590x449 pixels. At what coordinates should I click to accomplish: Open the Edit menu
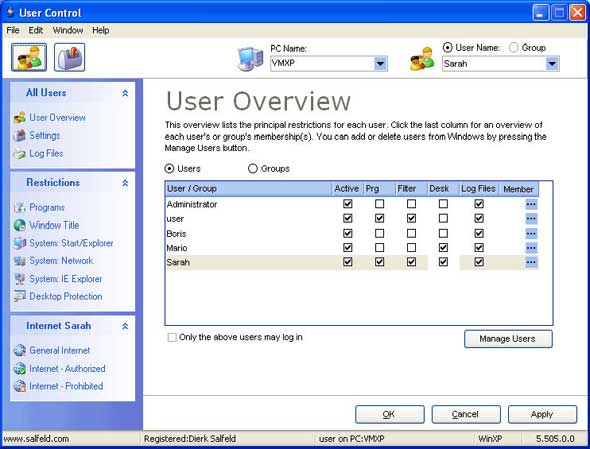36,30
